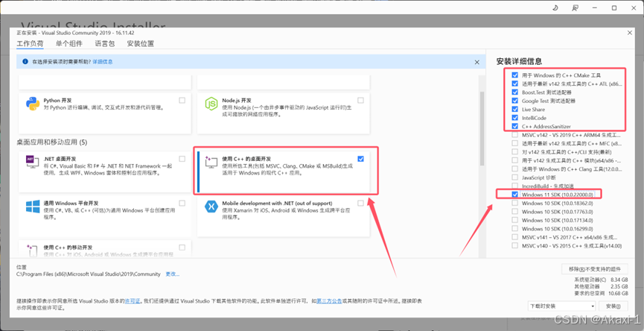Uncheck the C++ AddressSanitizer component
The height and width of the screenshot is (331, 644).
click(515, 126)
